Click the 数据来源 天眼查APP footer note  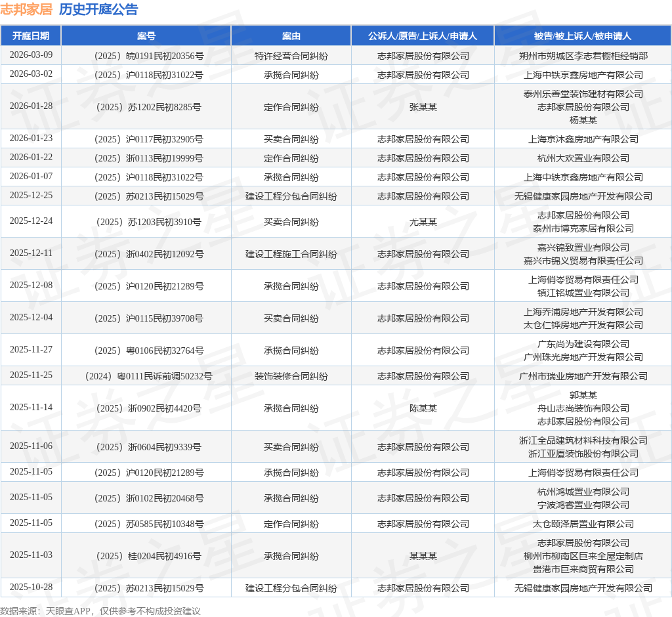point(100,611)
